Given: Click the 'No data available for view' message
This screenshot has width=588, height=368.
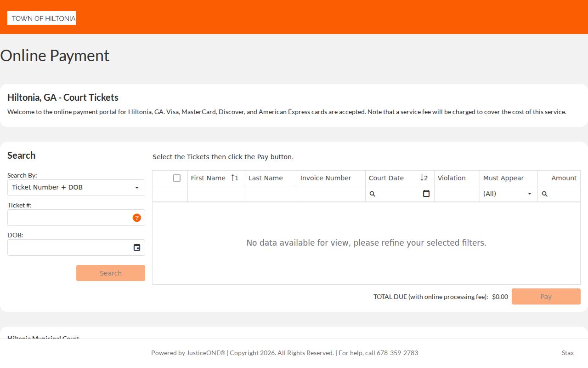Looking at the screenshot, I should click(367, 243).
